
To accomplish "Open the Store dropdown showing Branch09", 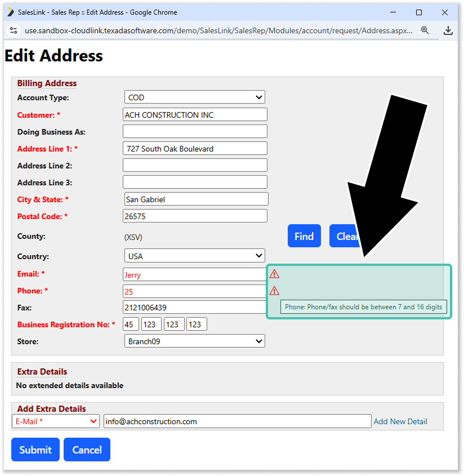I will click(194, 341).
